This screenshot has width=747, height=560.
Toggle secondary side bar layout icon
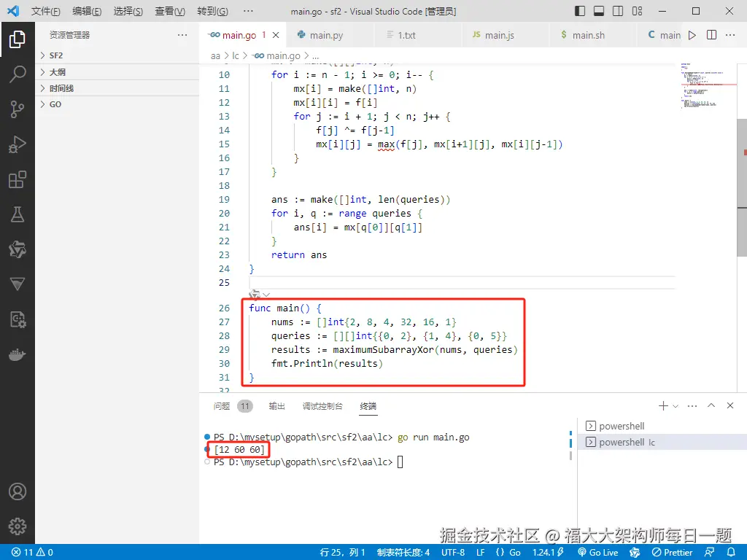[x=618, y=11]
